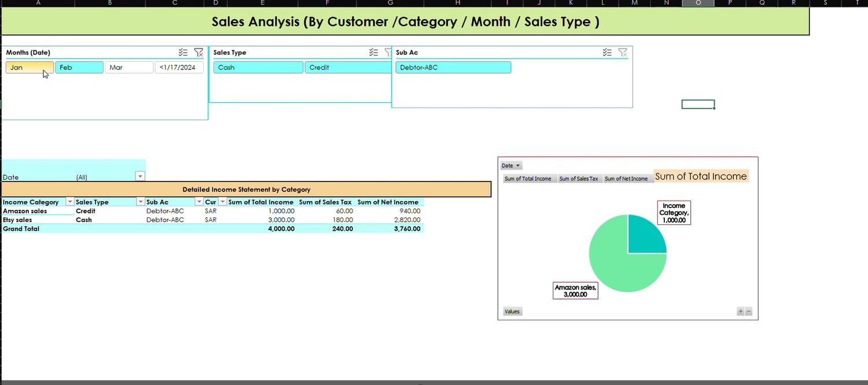The width and height of the screenshot is (868, 385).
Task: Select the Mar slicer item
Action: [129, 68]
